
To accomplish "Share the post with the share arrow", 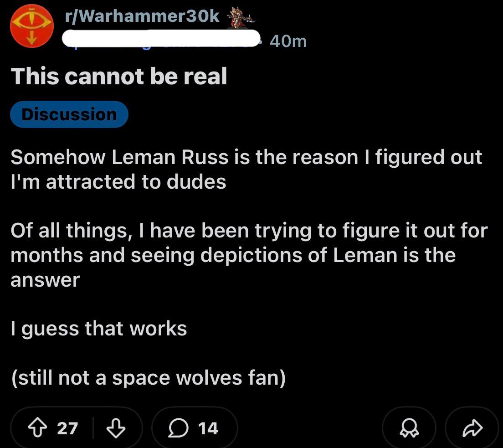I will click(472, 428).
